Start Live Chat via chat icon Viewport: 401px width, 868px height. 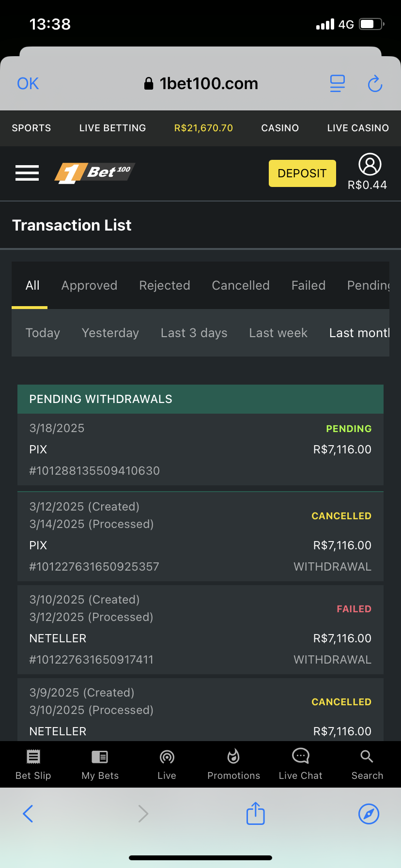pyautogui.click(x=300, y=756)
